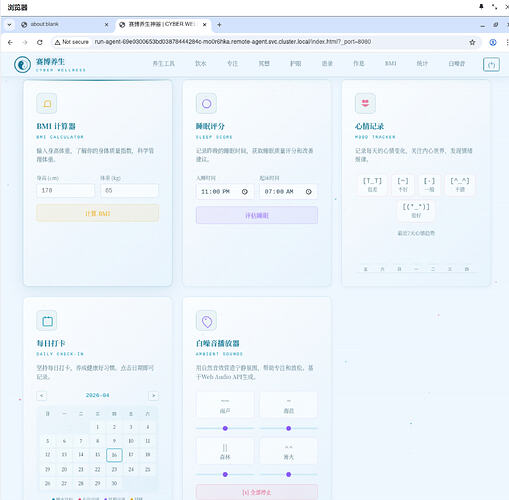Adjust the 森林 forest volume slider
509x500 pixels.
pyautogui.click(x=225, y=474)
